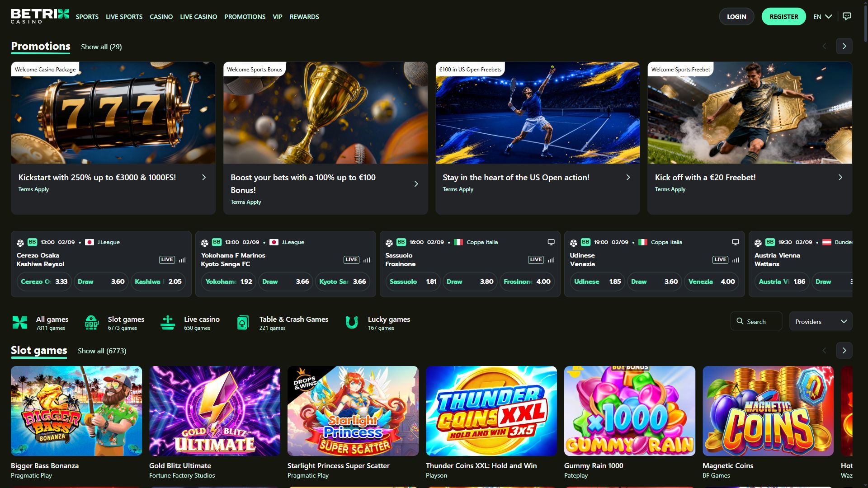
Task: Bet on Draw 3.80 in Sassuolo match
Action: pyautogui.click(x=470, y=282)
